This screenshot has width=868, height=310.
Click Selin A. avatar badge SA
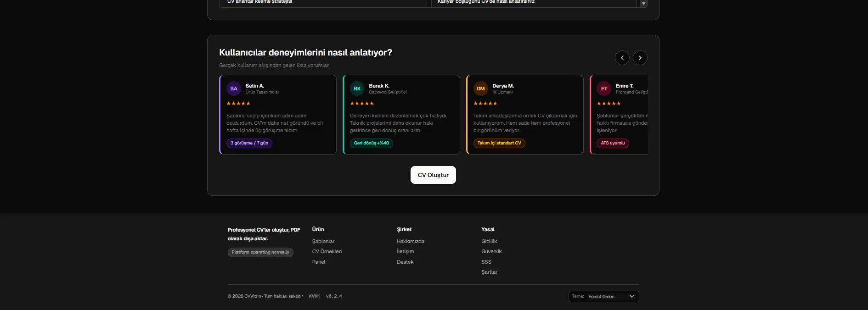tap(234, 89)
